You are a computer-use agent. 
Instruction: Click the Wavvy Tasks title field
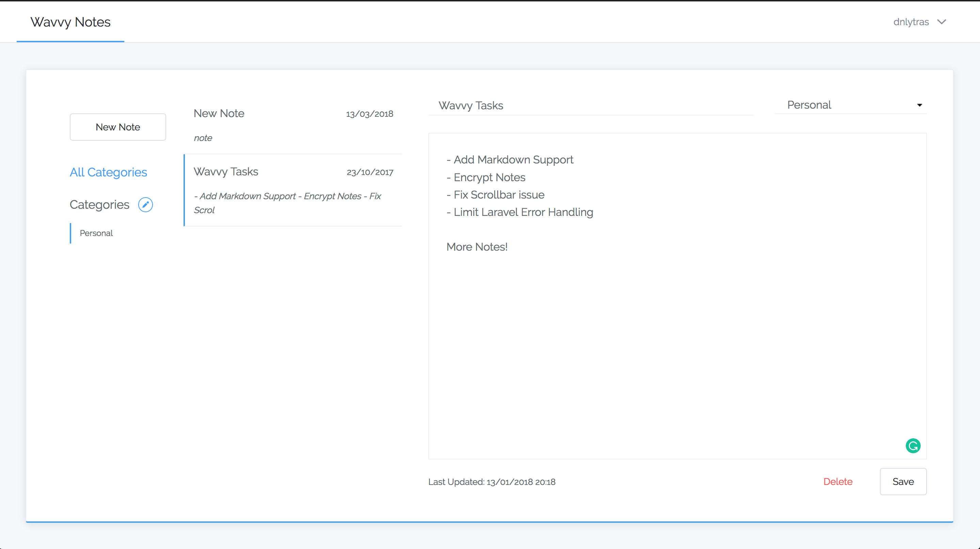590,105
